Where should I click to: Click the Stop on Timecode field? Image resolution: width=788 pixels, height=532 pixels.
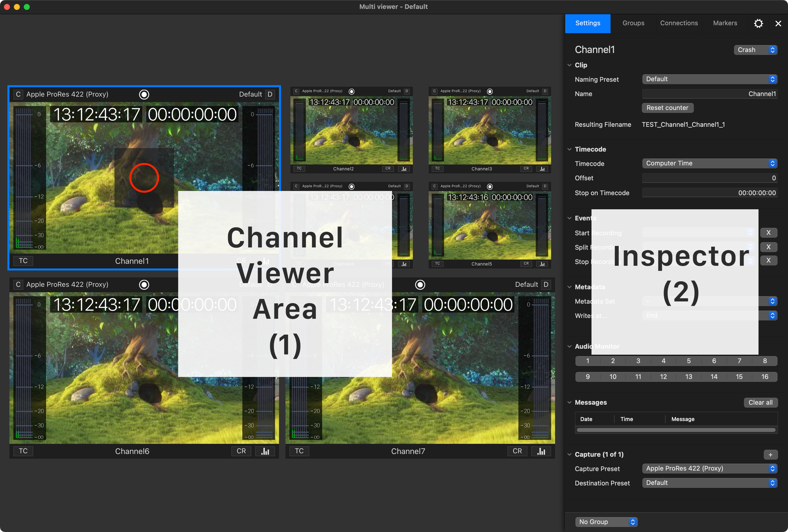click(709, 193)
